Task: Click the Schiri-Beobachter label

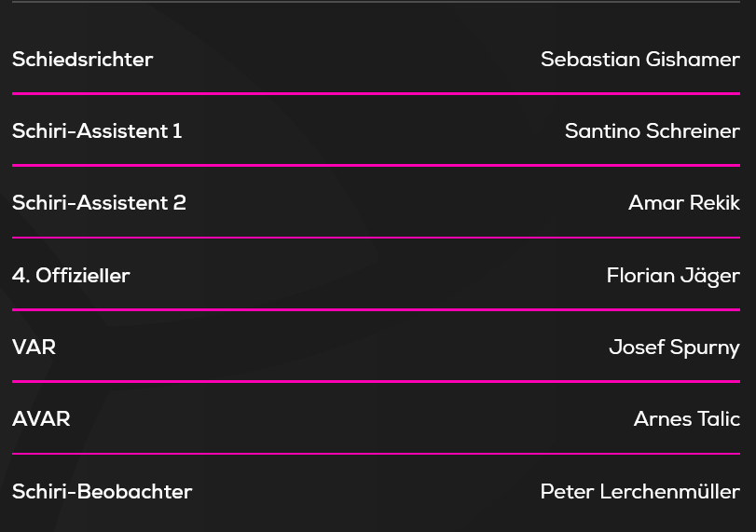Action: click(x=103, y=492)
